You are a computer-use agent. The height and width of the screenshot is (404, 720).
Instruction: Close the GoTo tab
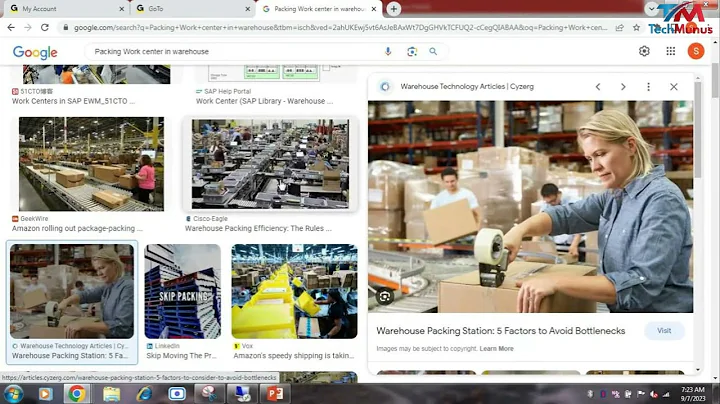pyautogui.click(x=248, y=9)
